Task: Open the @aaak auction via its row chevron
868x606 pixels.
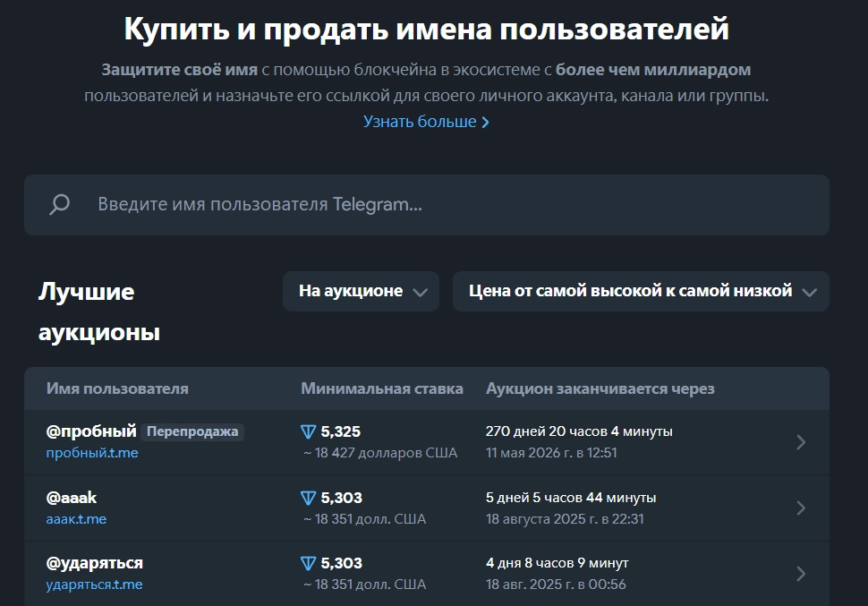Action: [x=801, y=508]
